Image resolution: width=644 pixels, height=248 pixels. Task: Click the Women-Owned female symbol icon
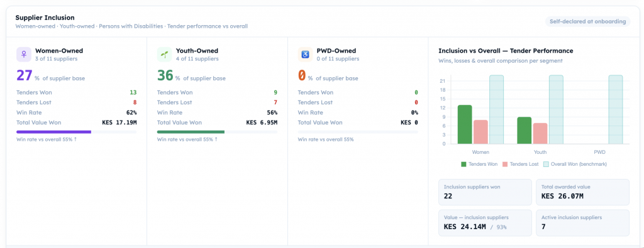[24, 55]
